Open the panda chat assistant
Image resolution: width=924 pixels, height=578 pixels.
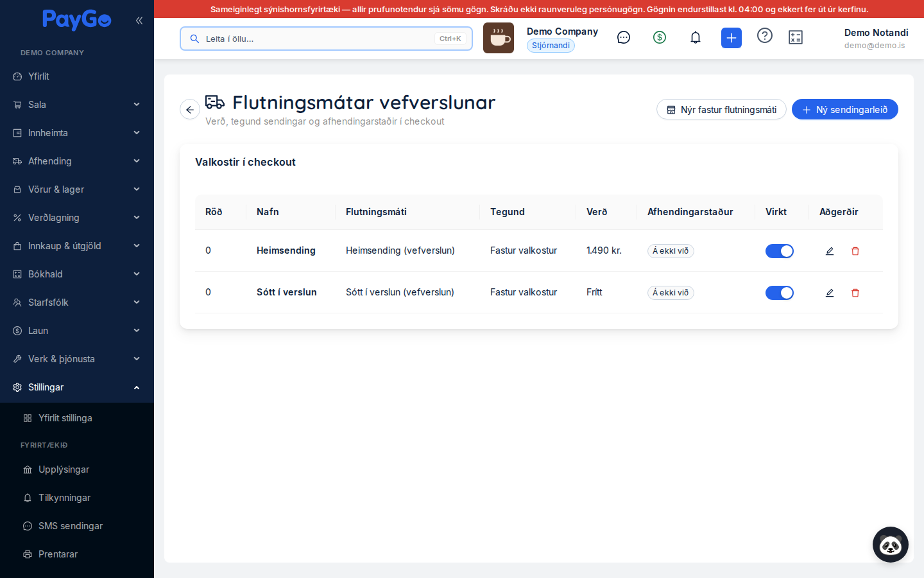click(891, 545)
